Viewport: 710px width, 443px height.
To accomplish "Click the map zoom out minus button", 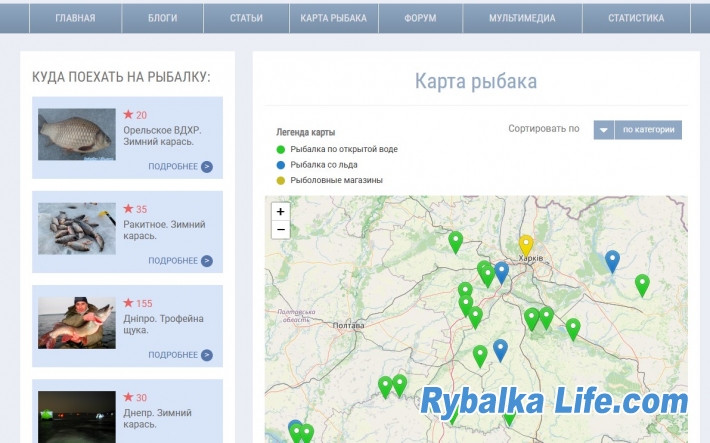I will pyautogui.click(x=281, y=230).
